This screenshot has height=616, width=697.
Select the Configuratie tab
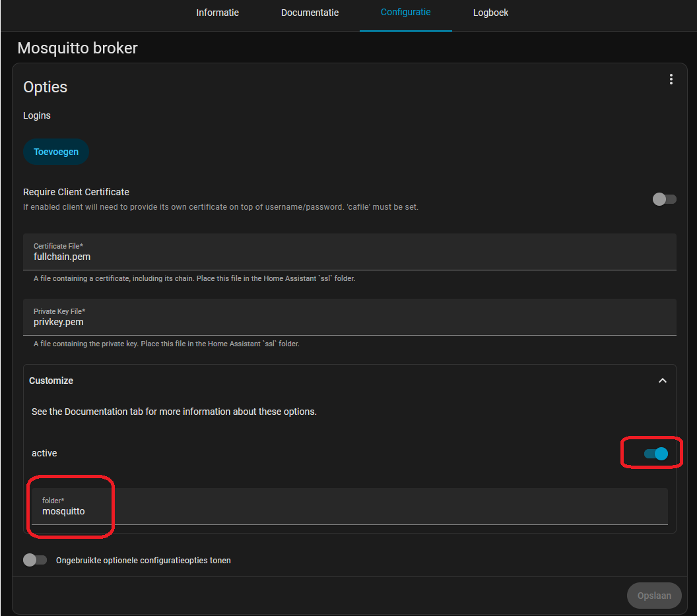tap(405, 13)
